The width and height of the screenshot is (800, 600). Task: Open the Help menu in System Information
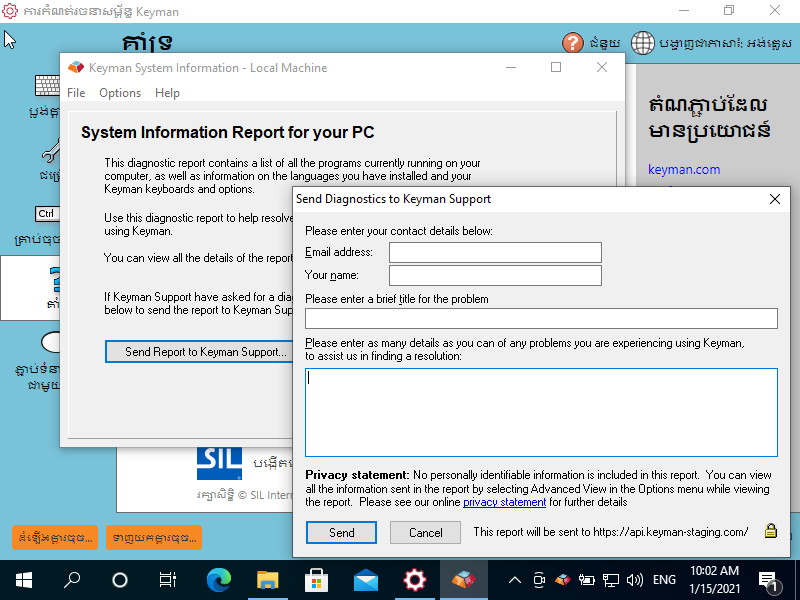pyautogui.click(x=167, y=93)
